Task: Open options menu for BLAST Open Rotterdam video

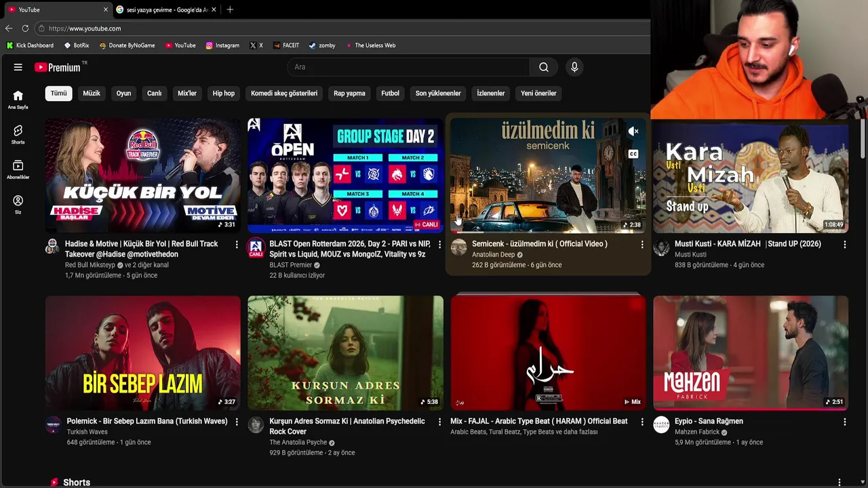Action: [x=439, y=244]
